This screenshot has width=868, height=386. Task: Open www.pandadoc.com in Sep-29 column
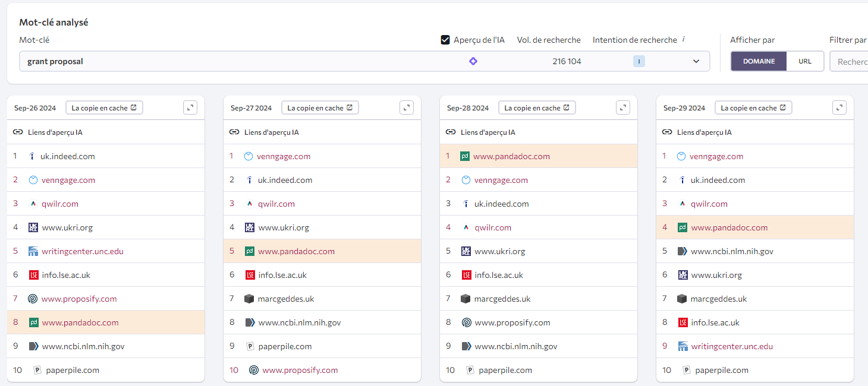729,227
